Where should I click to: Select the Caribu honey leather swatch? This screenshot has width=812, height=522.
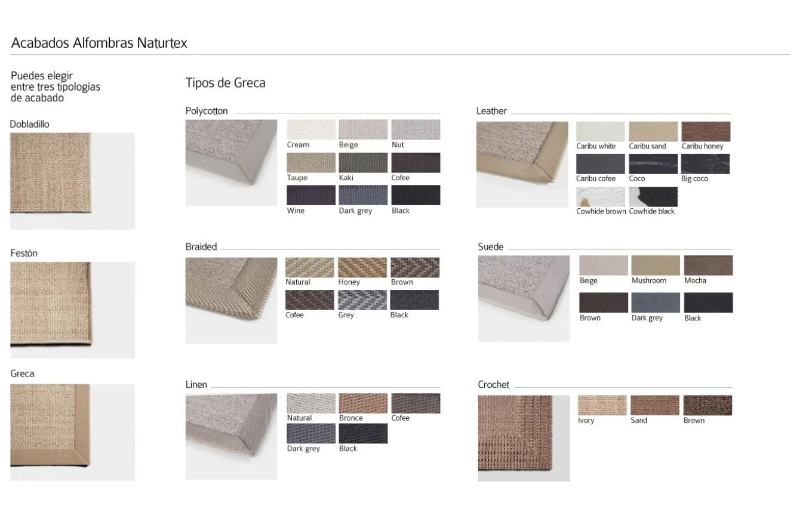pyautogui.click(x=706, y=131)
